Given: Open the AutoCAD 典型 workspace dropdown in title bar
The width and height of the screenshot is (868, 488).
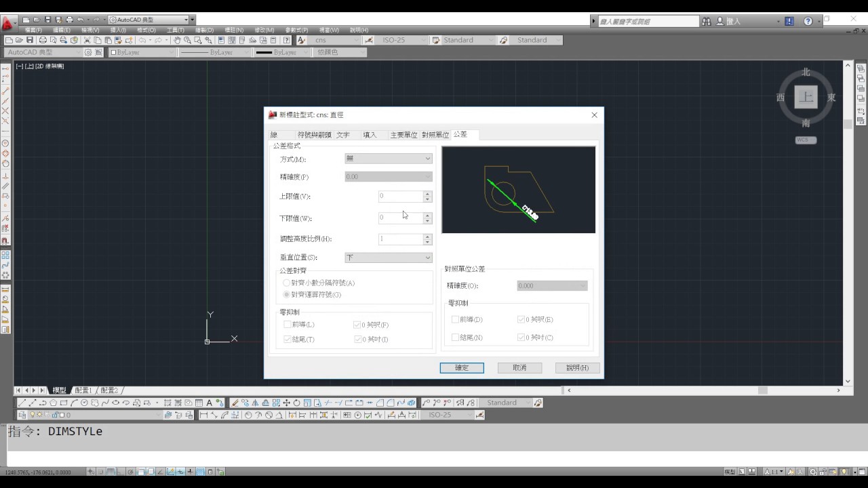Looking at the screenshot, I should coord(148,20).
